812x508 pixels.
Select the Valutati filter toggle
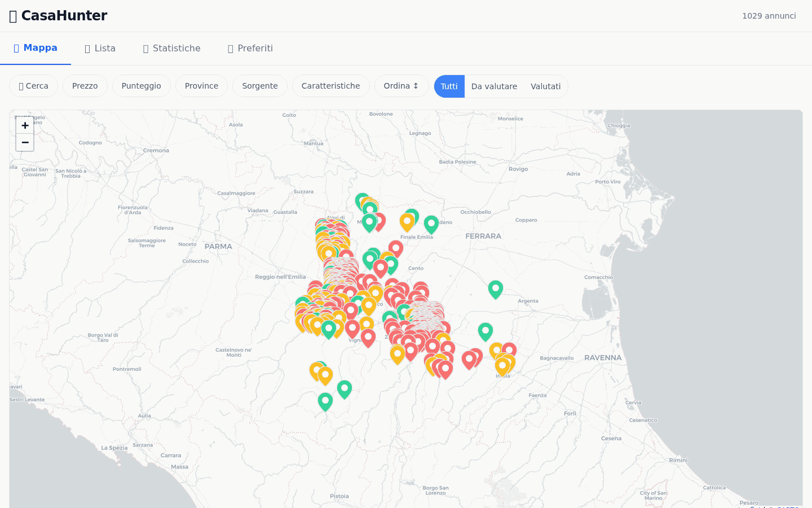coord(546,86)
